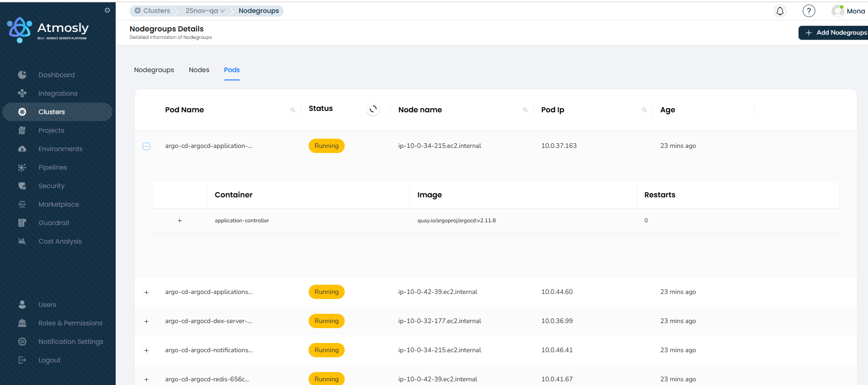The width and height of the screenshot is (868, 385).
Task: Click the Guardrail icon
Action: click(22, 223)
